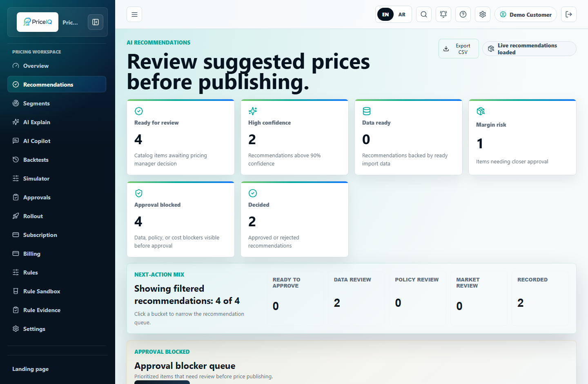
Task: Navigate to Approvals page
Action: coord(57,197)
